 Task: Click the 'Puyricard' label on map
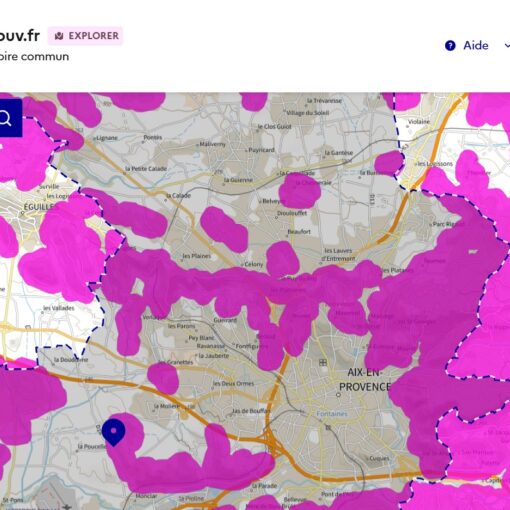coord(261,150)
